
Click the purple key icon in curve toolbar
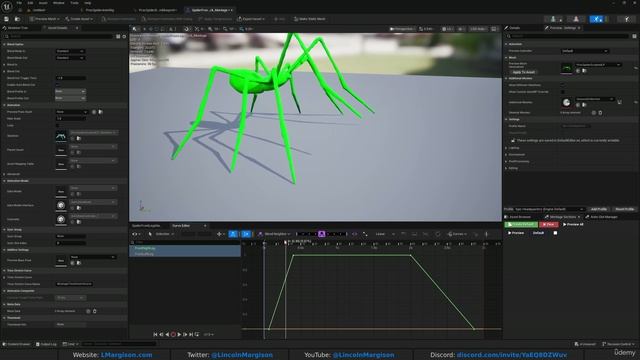[322, 234]
